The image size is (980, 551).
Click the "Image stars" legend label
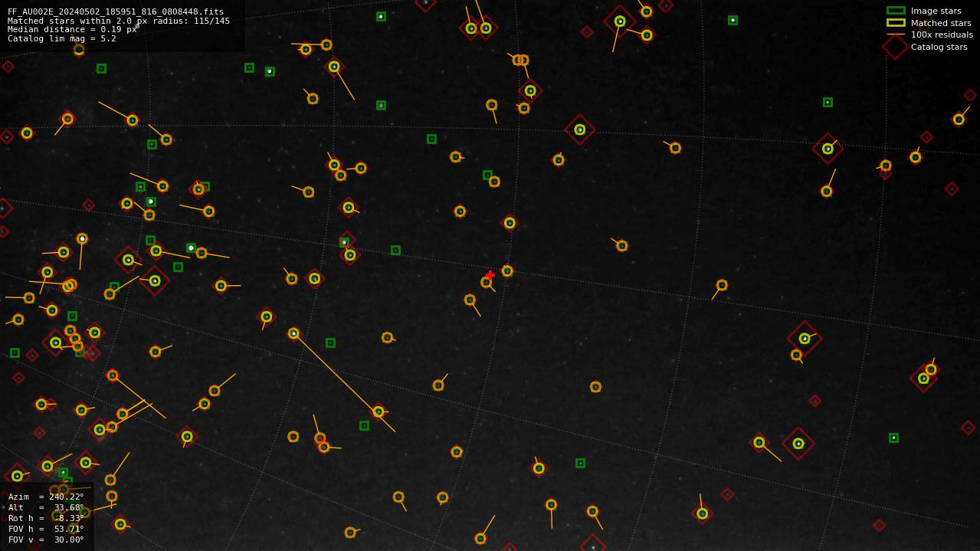point(936,11)
